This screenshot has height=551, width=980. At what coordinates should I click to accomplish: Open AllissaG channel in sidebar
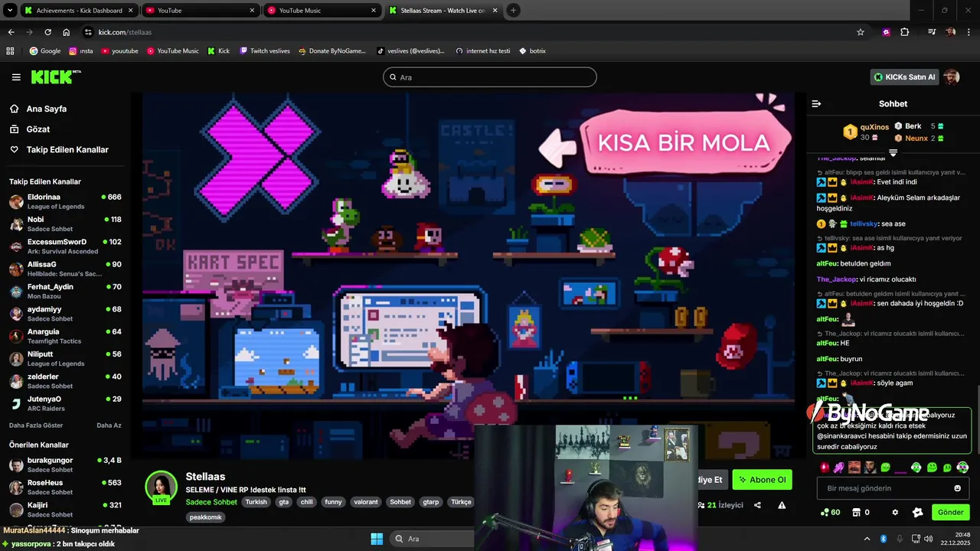click(65, 269)
